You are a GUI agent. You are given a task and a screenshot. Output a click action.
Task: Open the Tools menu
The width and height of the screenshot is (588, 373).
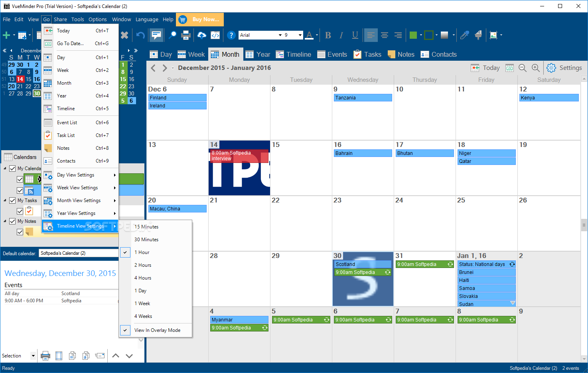[x=77, y=19]
